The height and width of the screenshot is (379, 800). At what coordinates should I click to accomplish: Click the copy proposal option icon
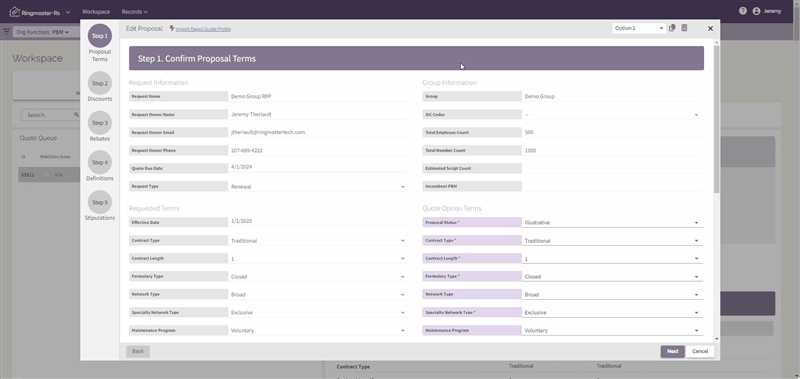coord(672,28)
